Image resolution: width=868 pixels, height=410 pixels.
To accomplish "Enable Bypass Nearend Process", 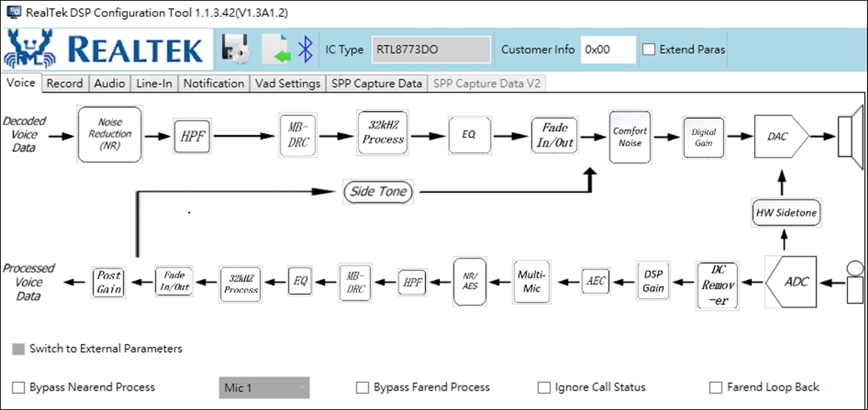I will 19,387.
